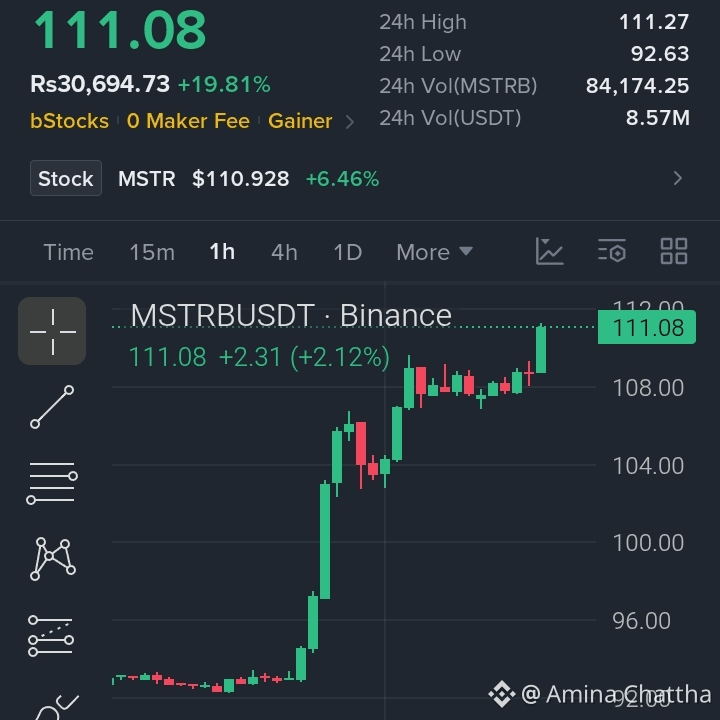Viewport: 720px width, 720px height.
Task: Expand the More intervals dropdown
Action: tap(434, 252)
